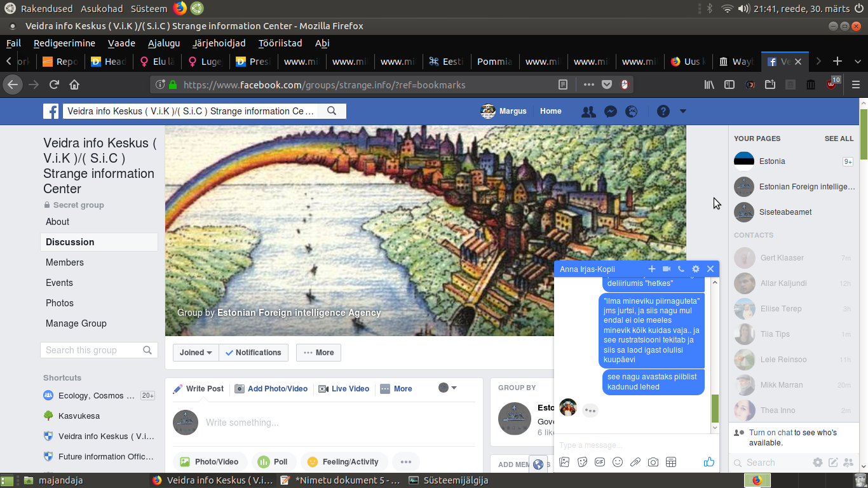The height and width of the screenshot is (488, 868).
Task: Open the Tööriistad menu
Action: [x=280, y=43]
